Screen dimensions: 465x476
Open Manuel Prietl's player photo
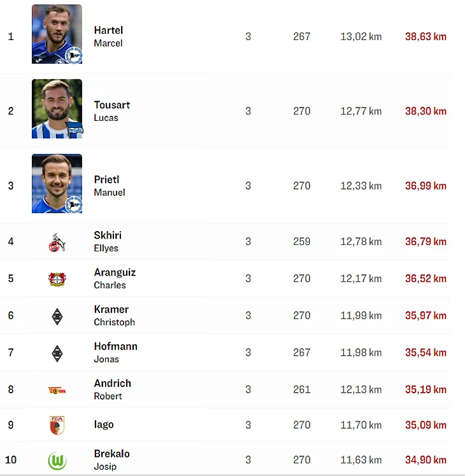pyautogui.click(x=57, y=183)
